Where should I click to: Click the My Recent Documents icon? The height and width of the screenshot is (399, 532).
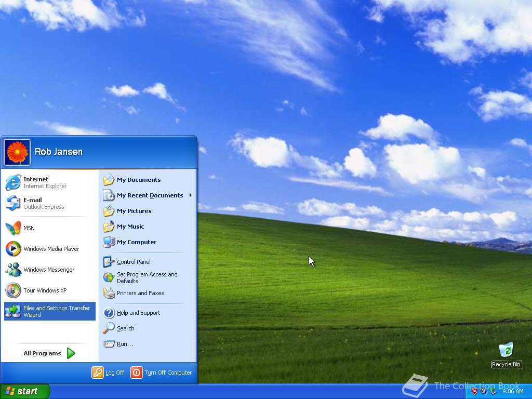click(109, 195)
